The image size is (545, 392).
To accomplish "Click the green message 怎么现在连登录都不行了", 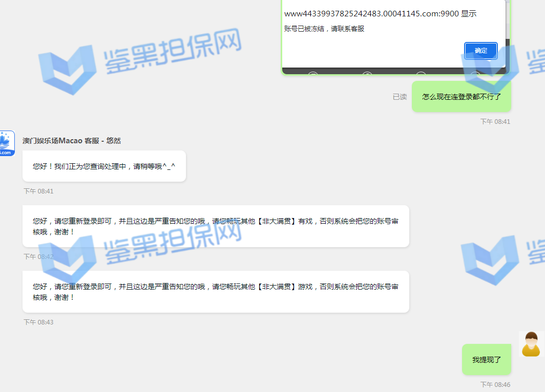I will pyautogui.click(x=461, y=97).
